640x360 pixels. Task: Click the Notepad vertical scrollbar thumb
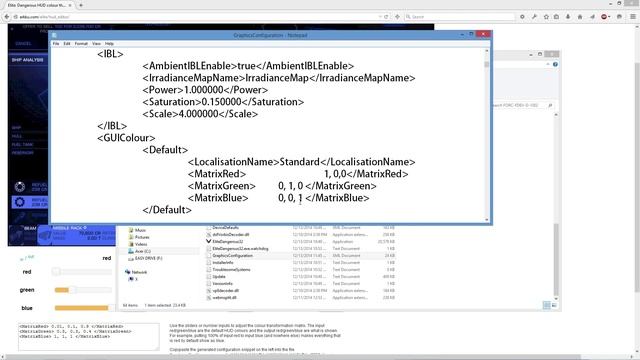pos(487,64)
